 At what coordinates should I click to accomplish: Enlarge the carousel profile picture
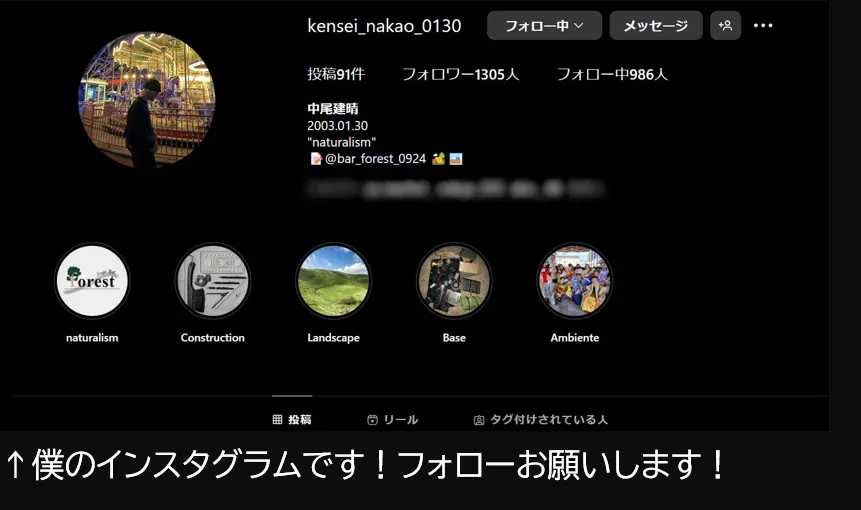pyautogui.click(x=146, y=98)
